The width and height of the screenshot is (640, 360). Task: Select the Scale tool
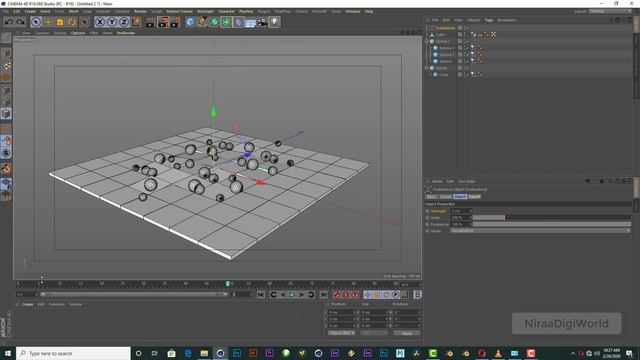coord(60,22)
